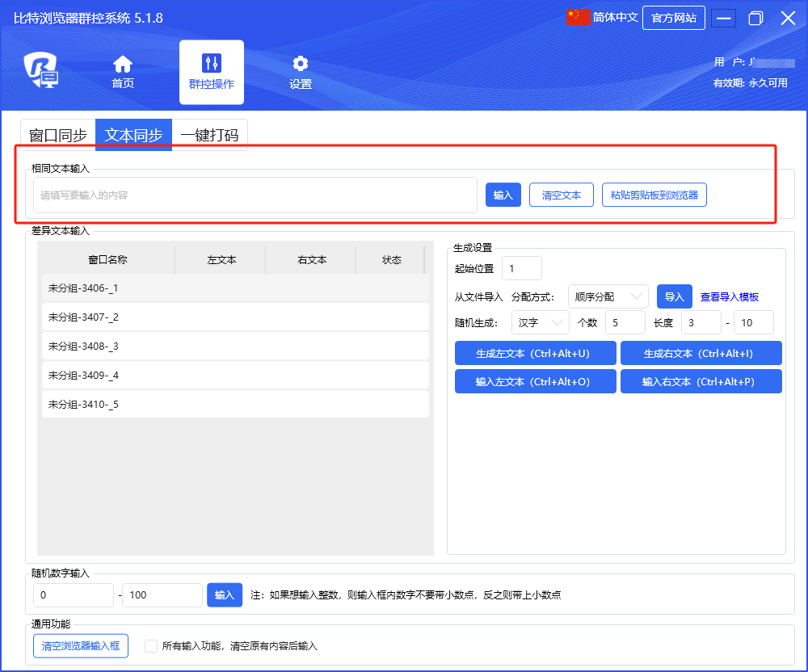Click random number minimum field showing 0

pos(74,594)
